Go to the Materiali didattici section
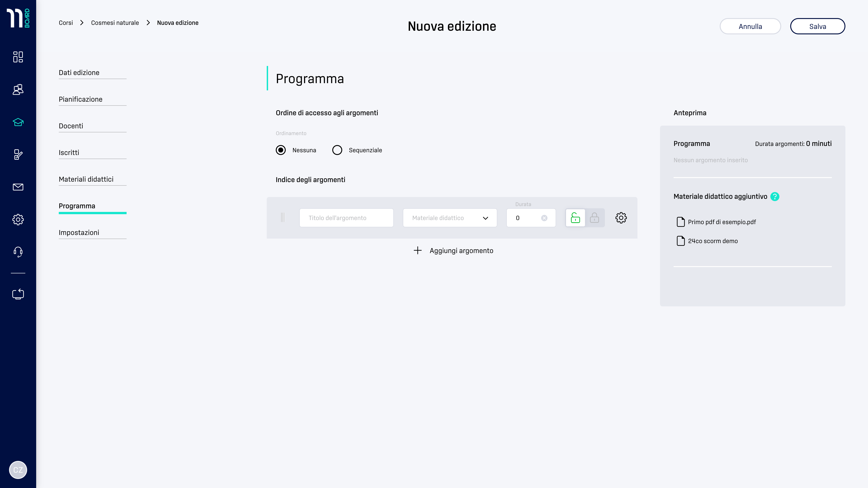Screen dimensions: 868x488 coord(92,179)
